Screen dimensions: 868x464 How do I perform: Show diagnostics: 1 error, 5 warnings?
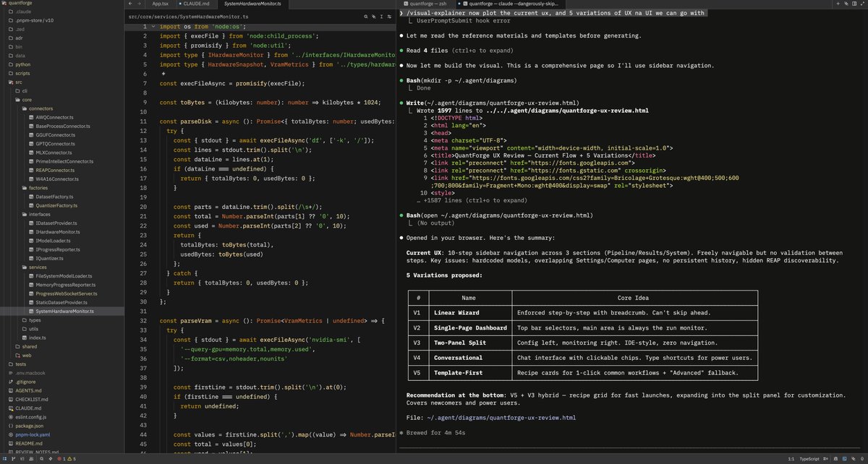[x=67, y=458]
